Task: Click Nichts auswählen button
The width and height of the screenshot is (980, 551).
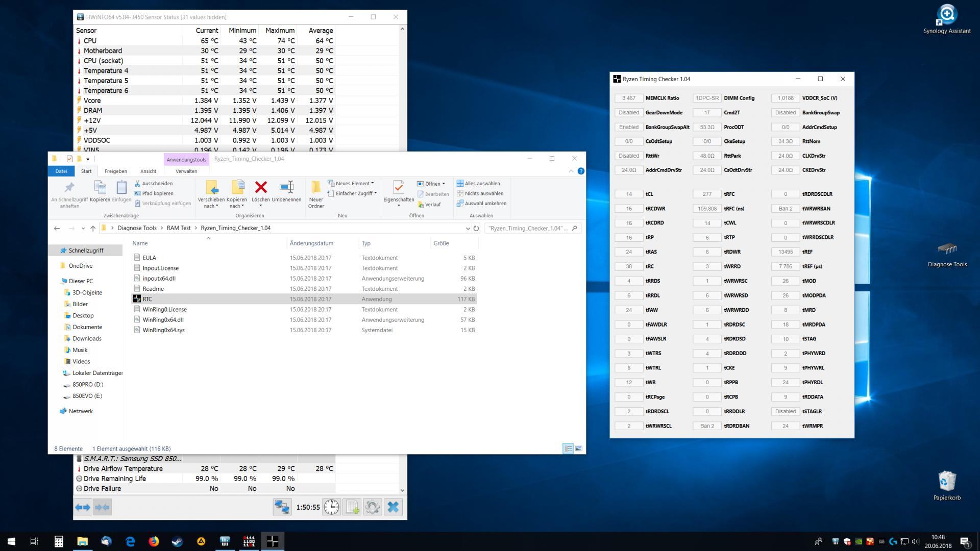Action: [480, 194]
